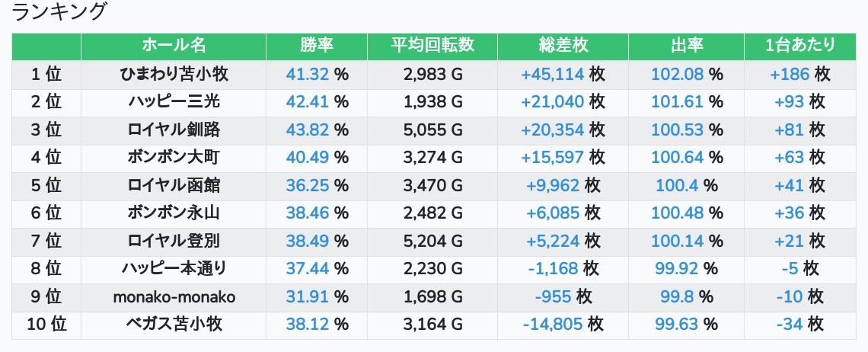Select the ベガス苫小牧 hall name

point(174,325)
